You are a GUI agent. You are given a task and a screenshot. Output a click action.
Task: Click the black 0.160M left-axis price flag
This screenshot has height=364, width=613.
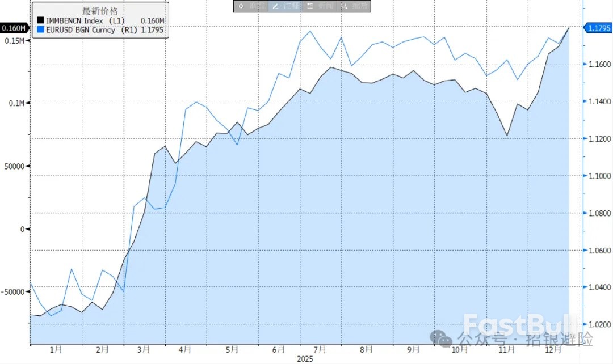pyautogui.click(x=14, y=28)
